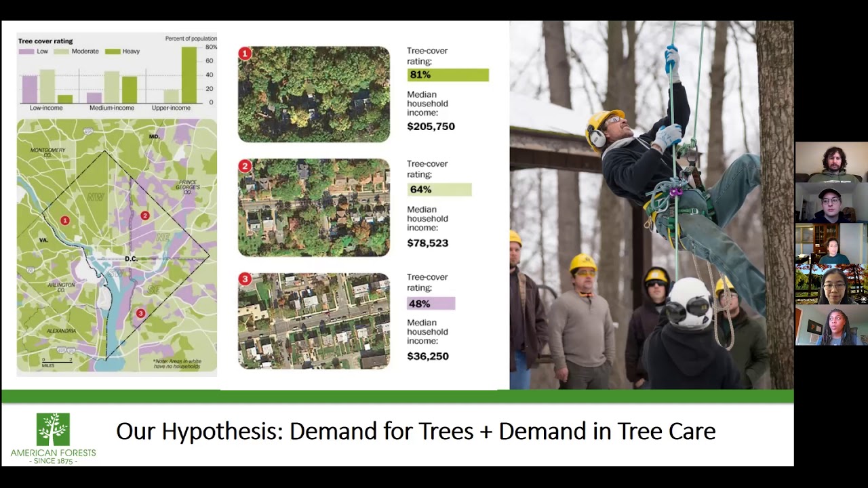The width and height of the screenshot is (868, 488).
Task: Click the red number 3 badge on the aerial photo
Action: (245, 279)
